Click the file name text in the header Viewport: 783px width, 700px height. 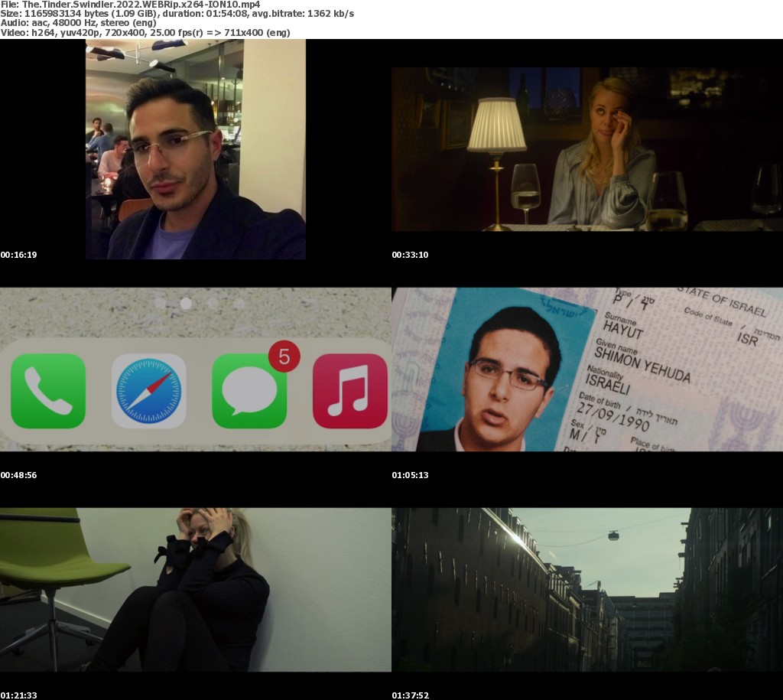(x=130, y=5)
